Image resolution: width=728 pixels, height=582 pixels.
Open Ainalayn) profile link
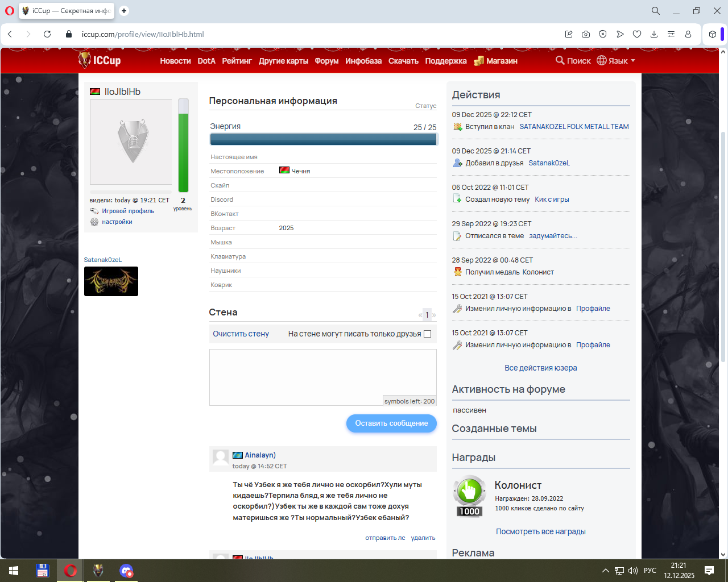pyautogui.click(x=260, y=455)
